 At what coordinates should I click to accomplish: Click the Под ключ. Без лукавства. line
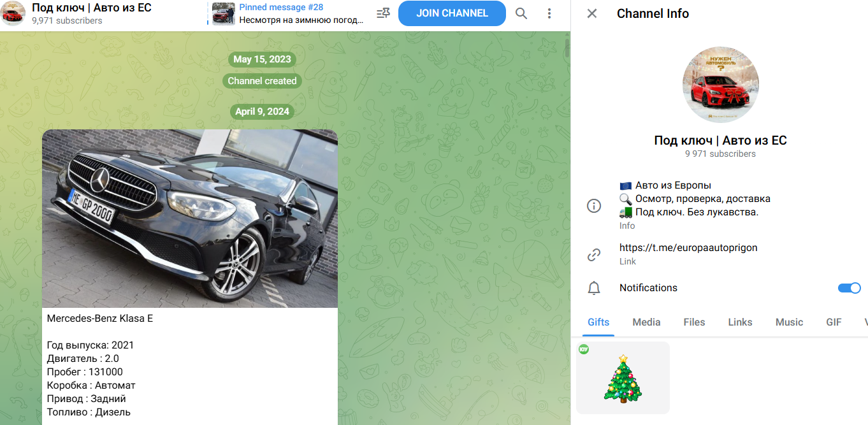click(689, 212)
